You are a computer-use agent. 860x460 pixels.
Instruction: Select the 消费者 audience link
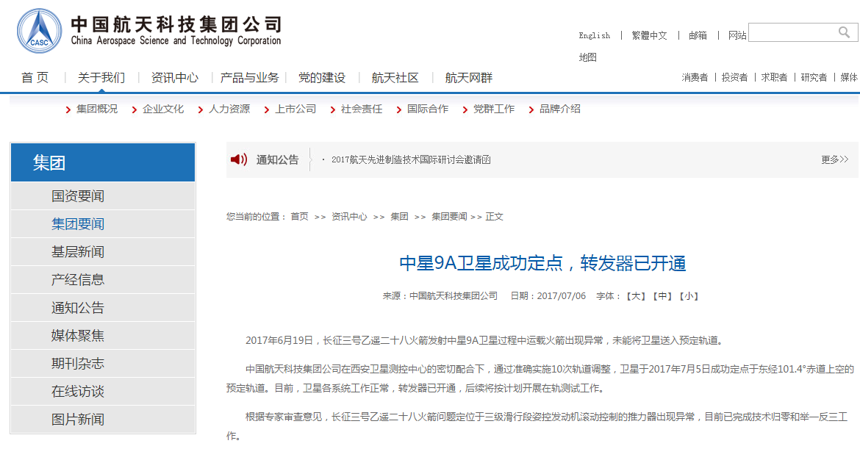694,77
